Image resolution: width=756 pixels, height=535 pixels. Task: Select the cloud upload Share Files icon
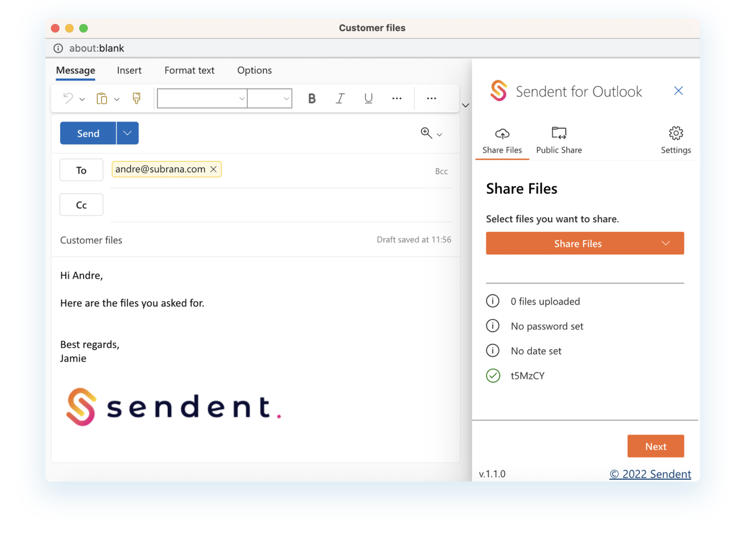[x=502, y=133]
